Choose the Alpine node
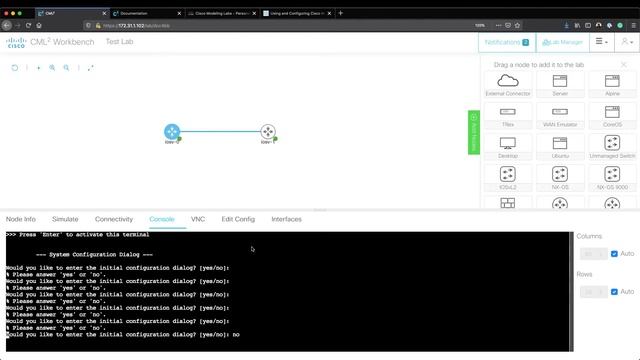This screenshot has height=360, width=640. tap(612, 85)
